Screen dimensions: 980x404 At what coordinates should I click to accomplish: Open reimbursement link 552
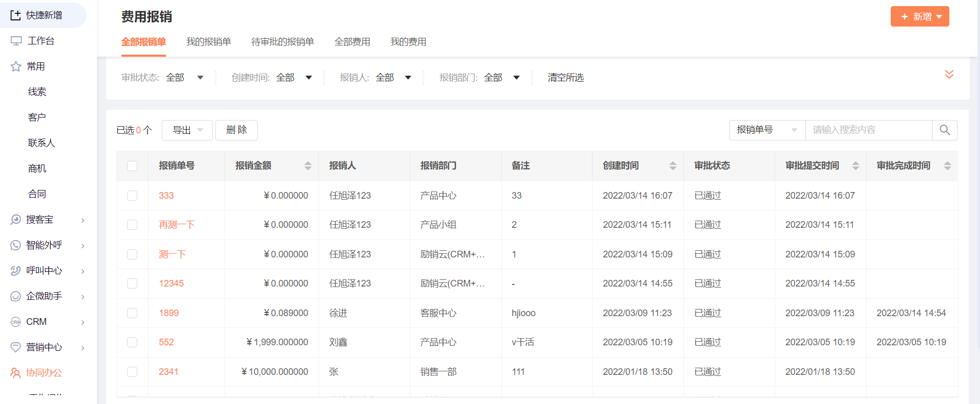[166, 342]
